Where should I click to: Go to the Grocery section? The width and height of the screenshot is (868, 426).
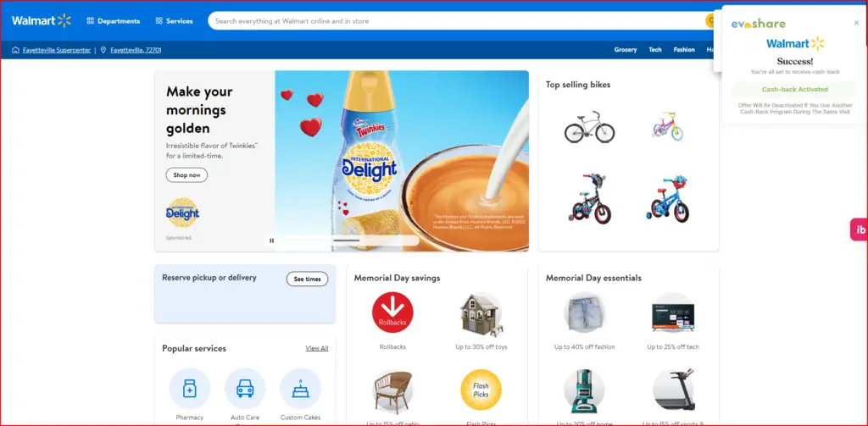626,50
